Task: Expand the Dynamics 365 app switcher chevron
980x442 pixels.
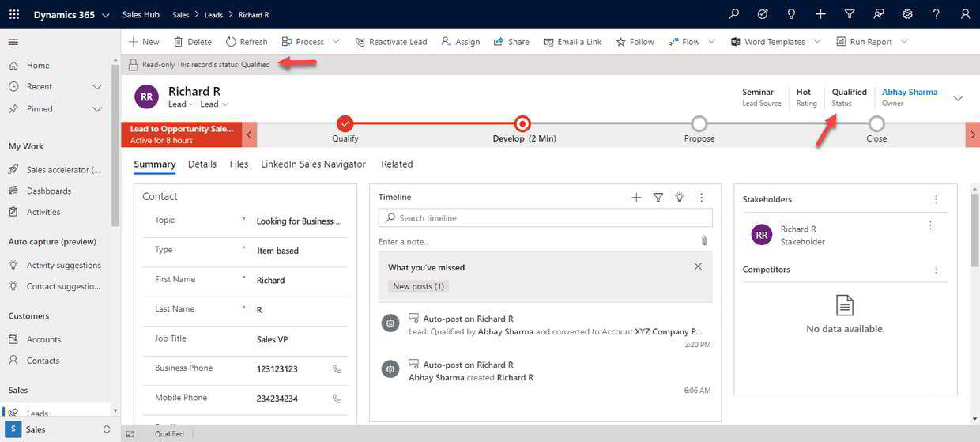Action: [106, 15]
